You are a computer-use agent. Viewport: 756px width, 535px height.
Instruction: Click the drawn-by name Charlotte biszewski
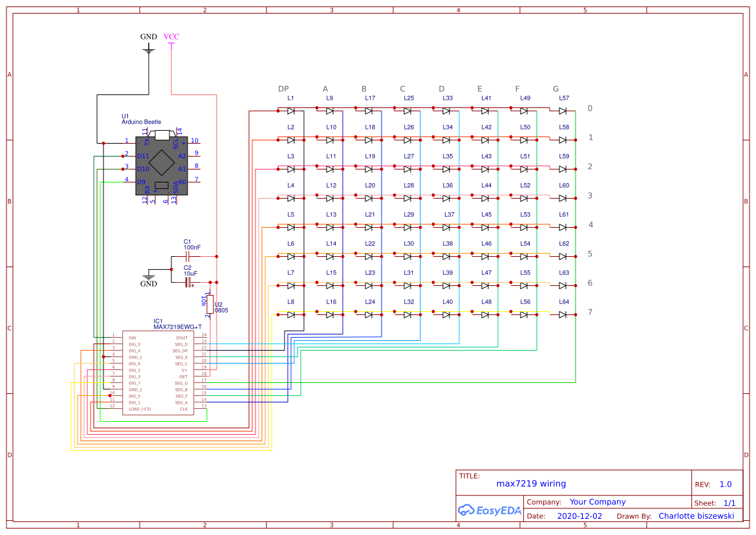click(696, 516)
